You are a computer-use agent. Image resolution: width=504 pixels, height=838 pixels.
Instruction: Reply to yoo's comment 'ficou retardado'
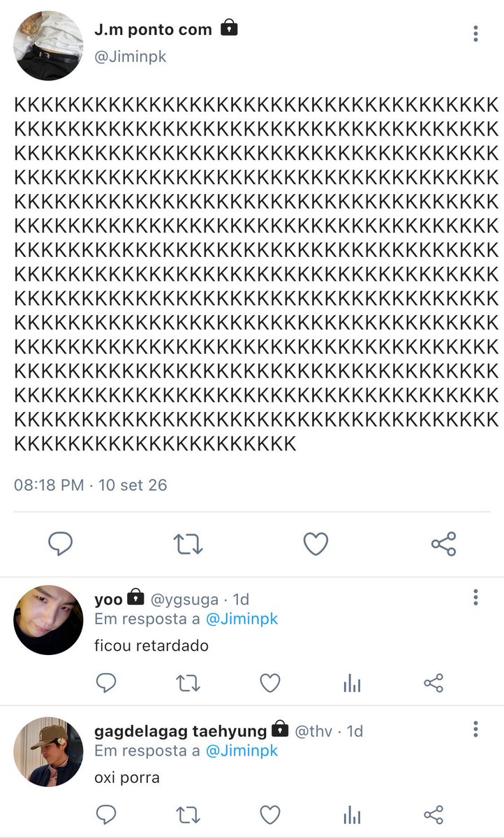105,683
